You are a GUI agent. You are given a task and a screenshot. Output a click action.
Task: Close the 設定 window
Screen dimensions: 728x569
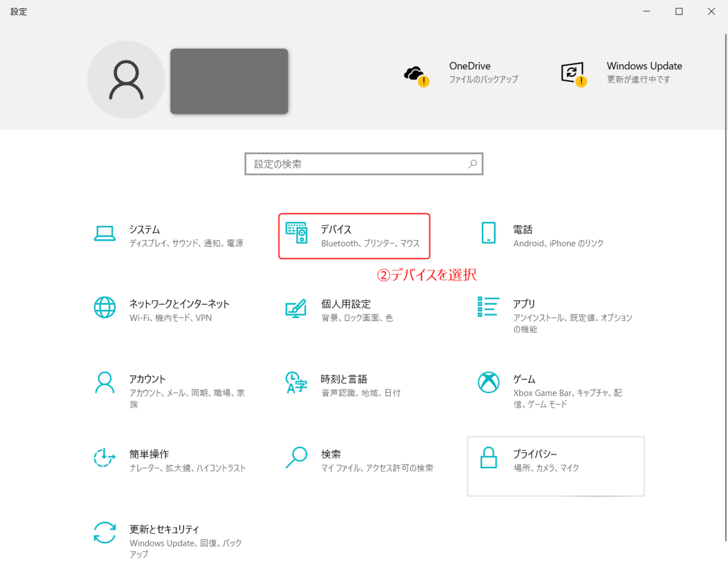(711, 12)
